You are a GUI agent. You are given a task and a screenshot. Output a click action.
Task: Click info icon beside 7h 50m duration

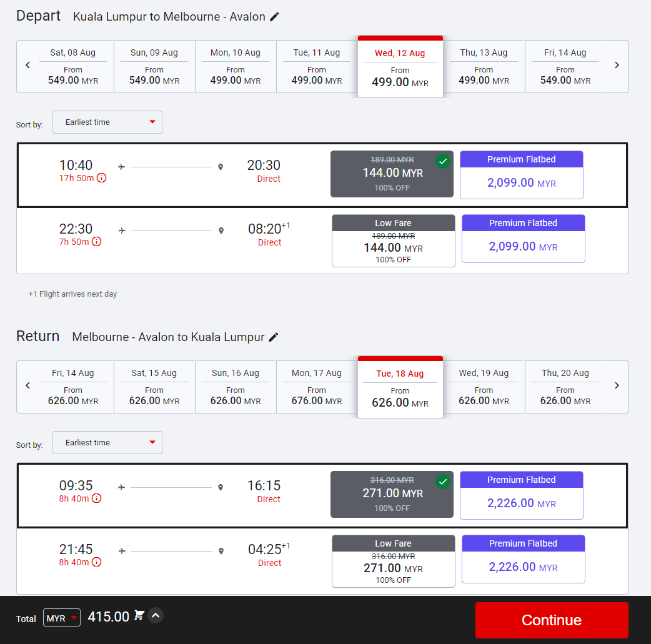pyautogui.click(x=97, y=242)
